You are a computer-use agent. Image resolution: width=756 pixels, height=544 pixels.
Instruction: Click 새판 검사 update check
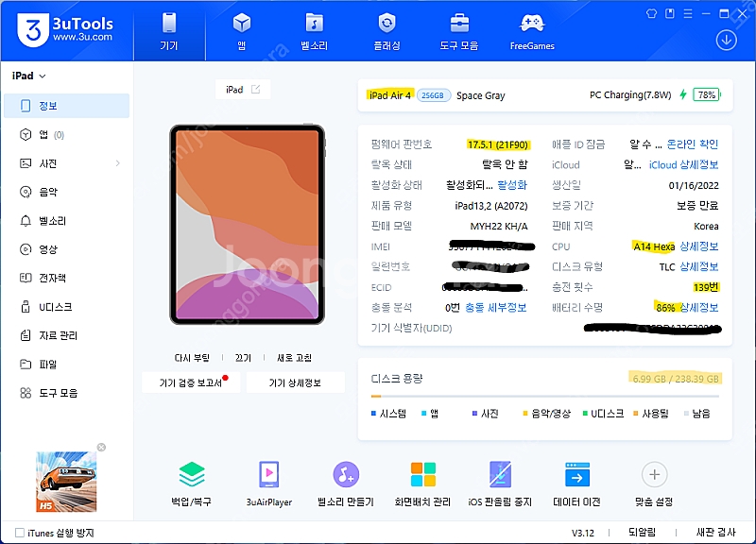pyautogui.click(x=716, y=532)
